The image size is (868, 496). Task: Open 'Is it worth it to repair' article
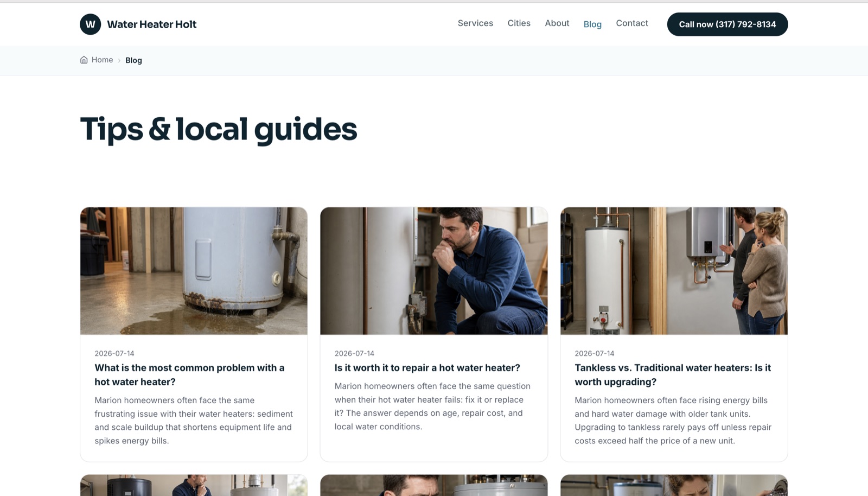coord(427,367)
